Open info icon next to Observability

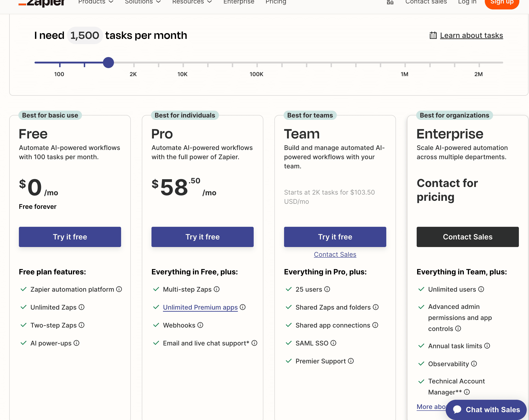click(474, 364)
